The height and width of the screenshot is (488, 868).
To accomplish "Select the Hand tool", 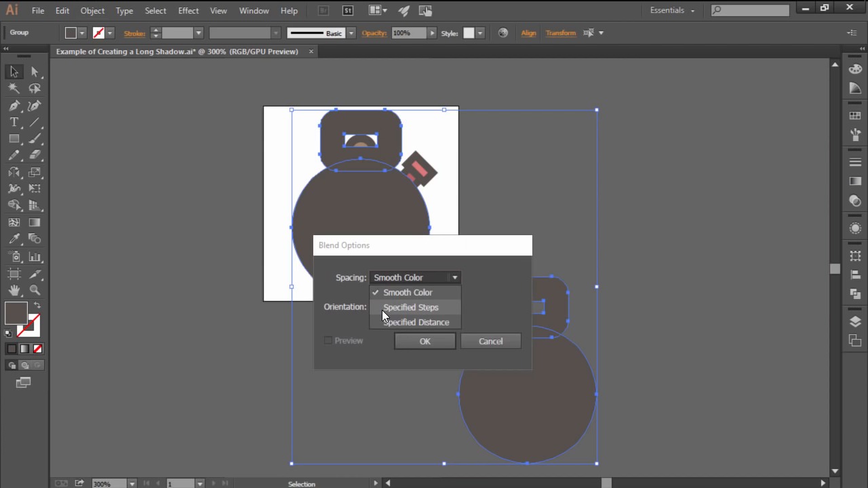I will coord(14,290).
